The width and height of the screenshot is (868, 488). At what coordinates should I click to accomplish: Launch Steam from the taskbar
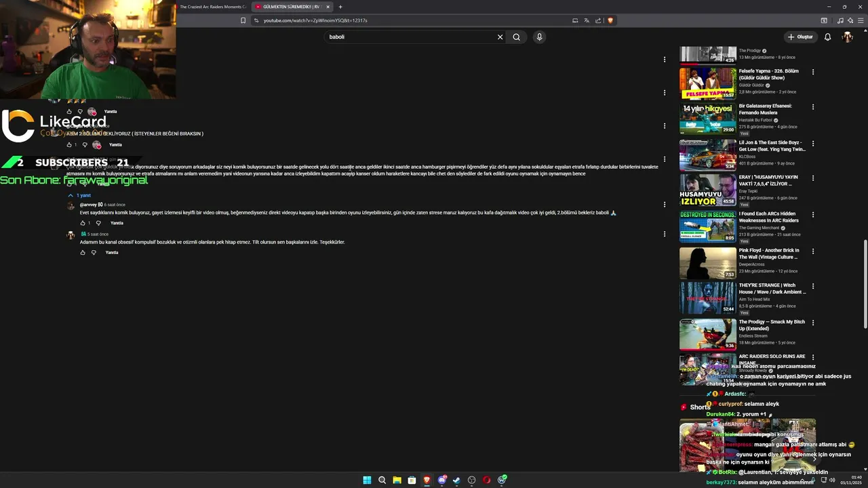click(456, 480)
